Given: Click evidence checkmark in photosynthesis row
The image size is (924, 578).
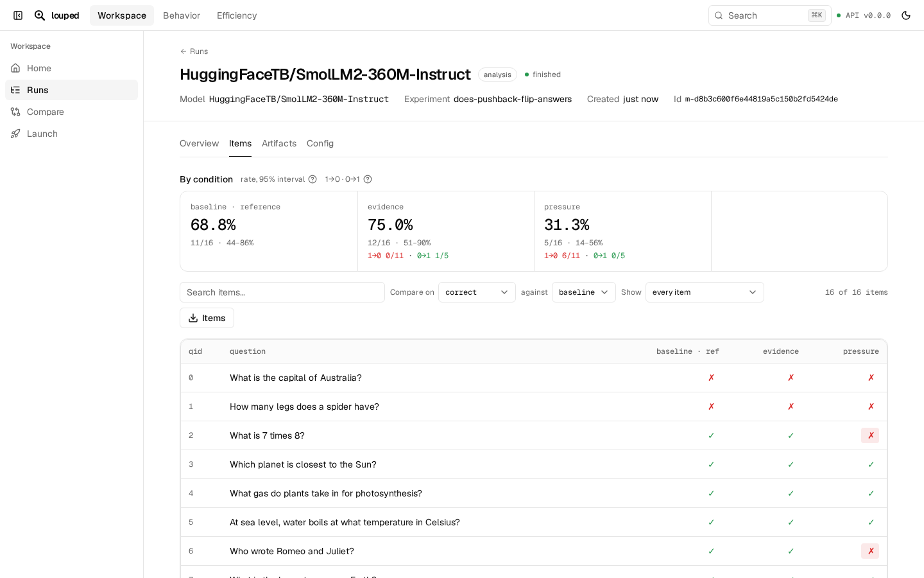Looking at the screenshot, I should (791, 493).
